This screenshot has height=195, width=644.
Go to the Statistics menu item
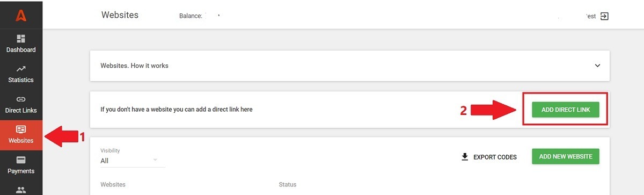21,80
